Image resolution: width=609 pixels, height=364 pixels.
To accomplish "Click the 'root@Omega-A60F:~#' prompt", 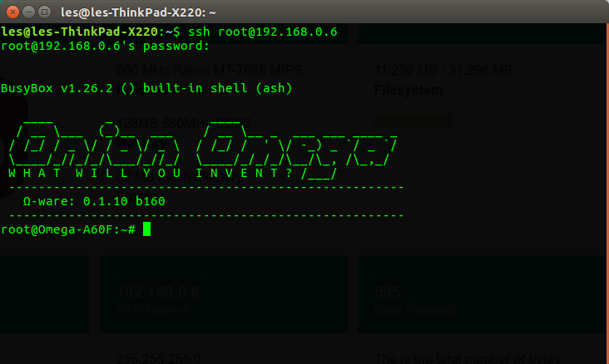I will [68, 229].
